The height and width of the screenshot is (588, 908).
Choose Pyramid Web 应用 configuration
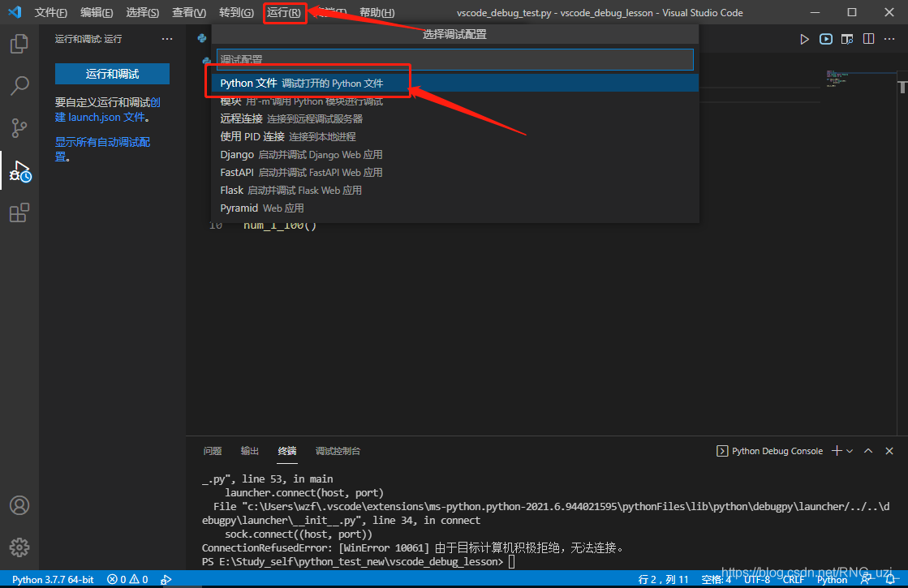coord(454,208)
